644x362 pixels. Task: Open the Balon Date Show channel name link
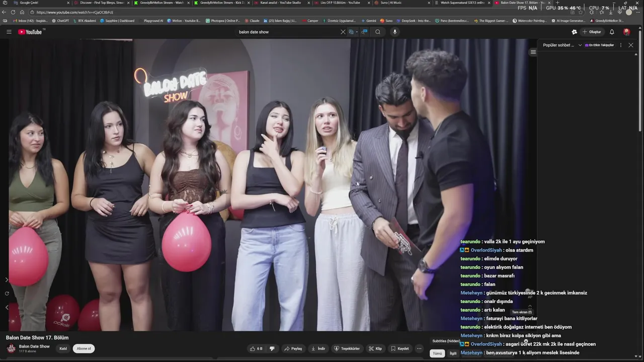(34, 346)
